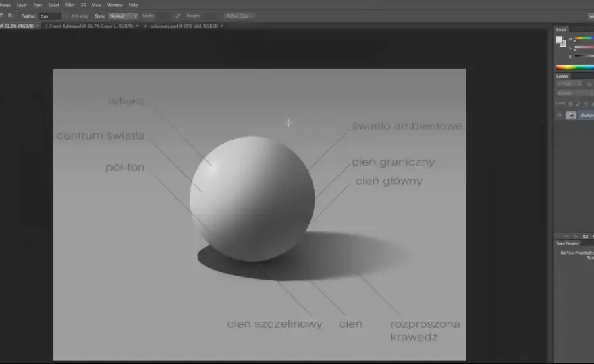
Task: Open the Type menu
Action: tap(38, 5)
